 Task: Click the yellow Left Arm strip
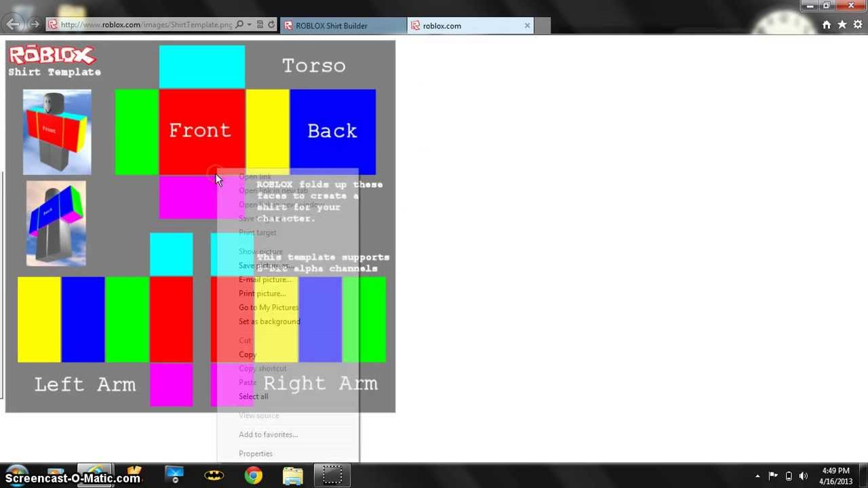tap(39, 319)
